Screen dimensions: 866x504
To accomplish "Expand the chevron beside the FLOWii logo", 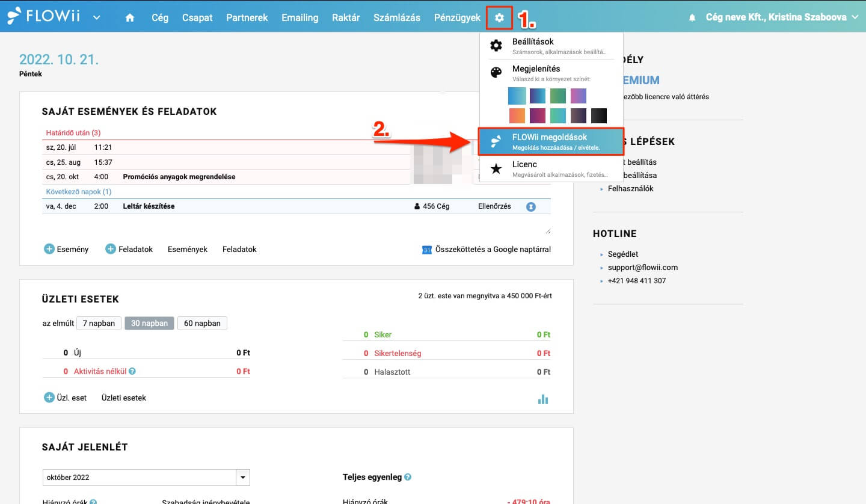I will click(x=97, y=17).
